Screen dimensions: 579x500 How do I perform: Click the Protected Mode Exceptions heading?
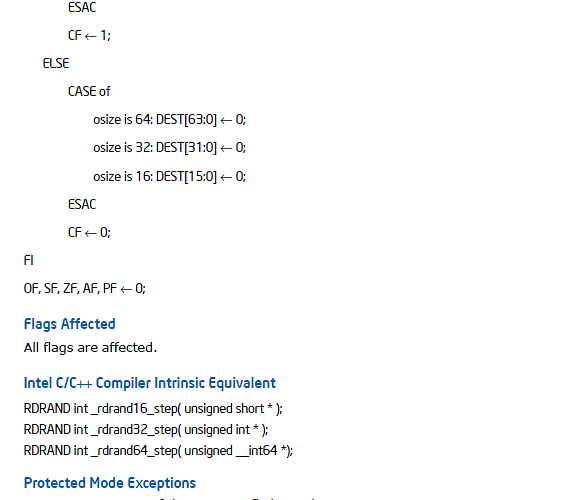click(110, 483)
